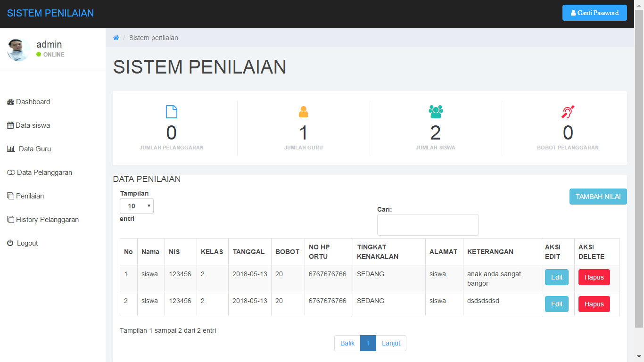Viewport: 644px width, 362px height.
Task: Go to Data Guru page
Action: click(34, 149)
